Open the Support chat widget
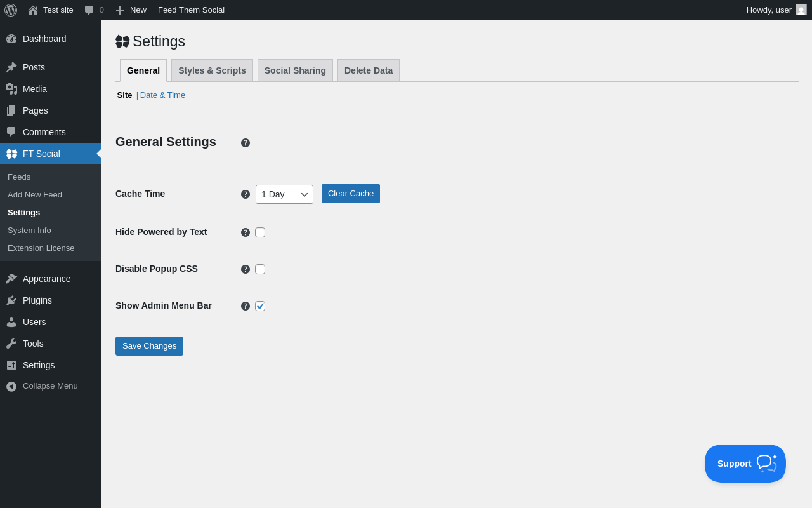This screenshot has width=812, height=508. tap(745, 464)
